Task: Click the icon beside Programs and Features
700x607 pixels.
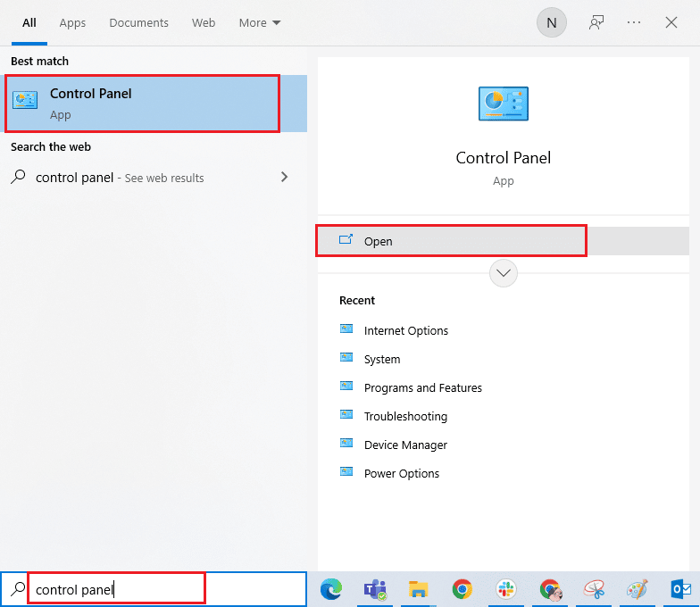Action: [x=346, y=386]
